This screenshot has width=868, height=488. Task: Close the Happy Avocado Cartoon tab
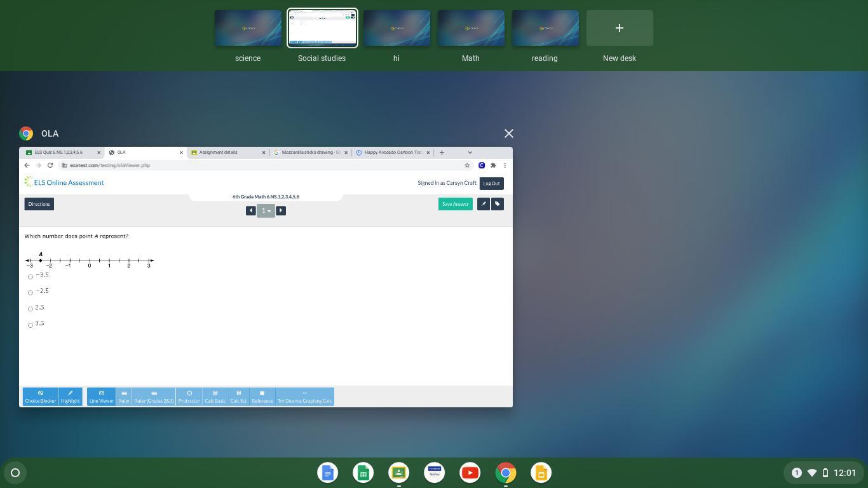coord(428,152)
